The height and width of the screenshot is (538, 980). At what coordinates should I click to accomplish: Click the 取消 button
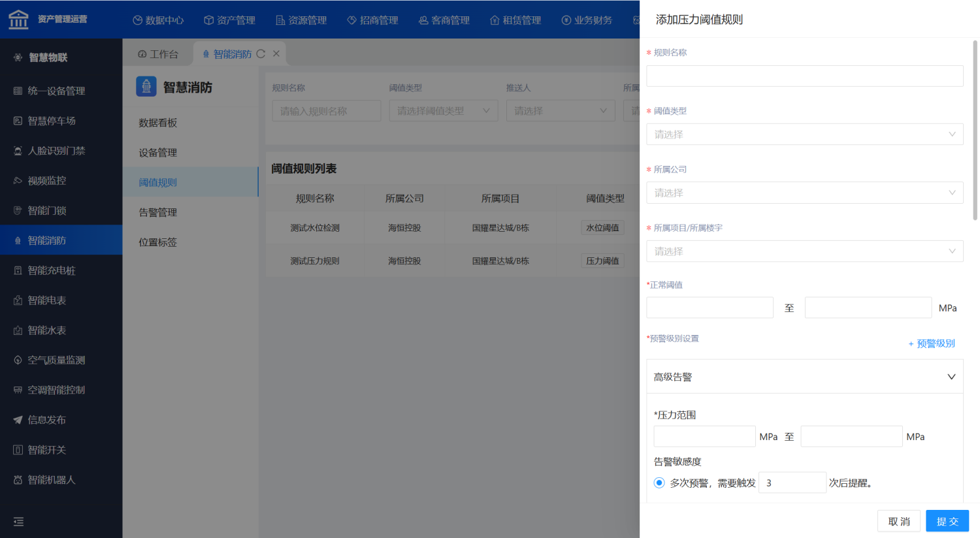point(898,521)
